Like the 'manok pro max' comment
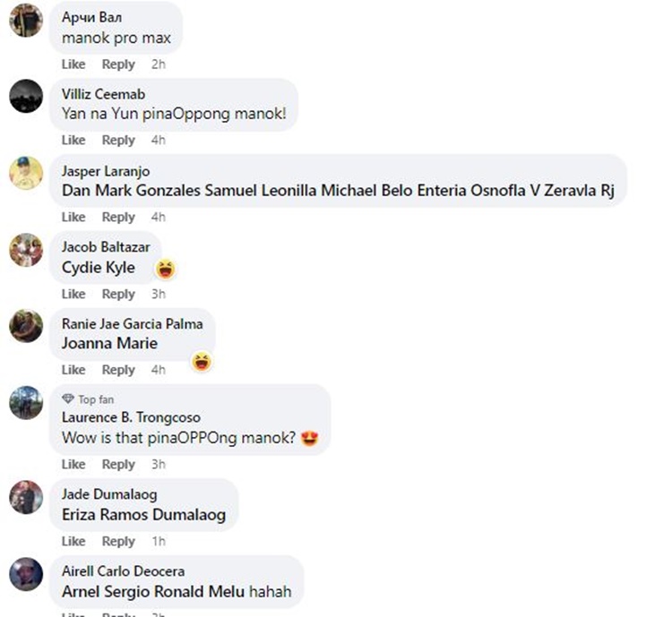 tap(73, 64)
